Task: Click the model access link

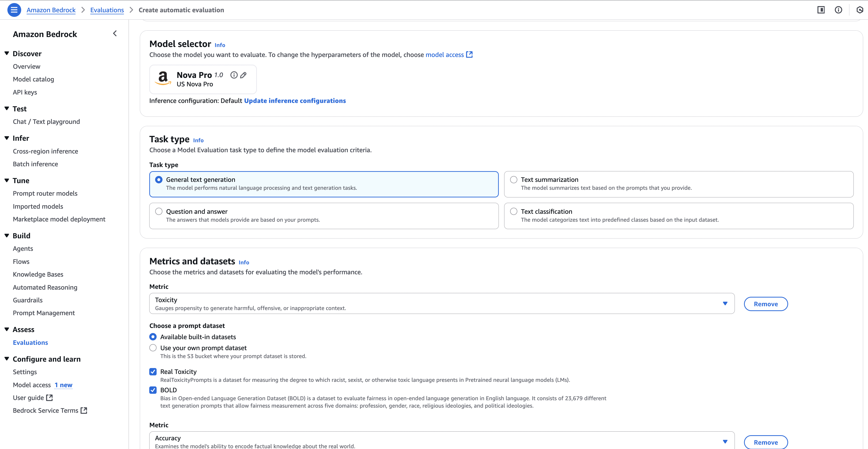Action: click(444, 55)
